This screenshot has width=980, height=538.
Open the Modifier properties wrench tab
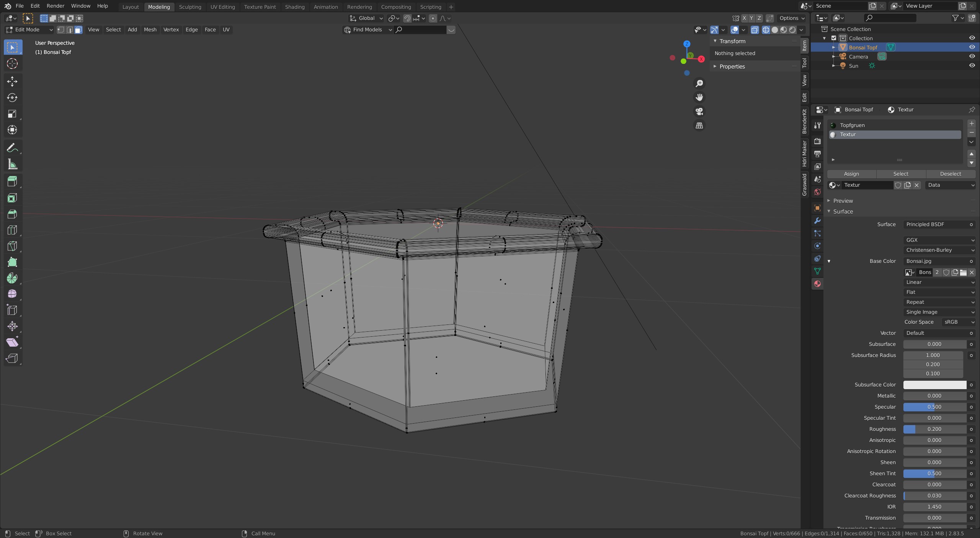817,221
